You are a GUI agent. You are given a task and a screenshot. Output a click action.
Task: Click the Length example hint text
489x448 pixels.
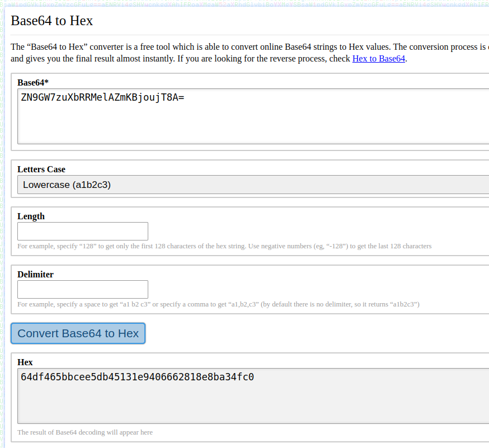(224, 246)
